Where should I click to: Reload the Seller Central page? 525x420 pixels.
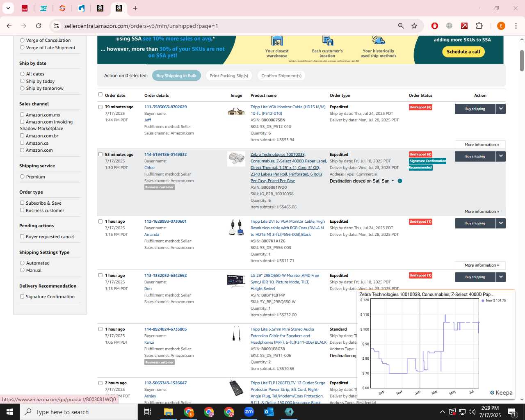[39, 26]
